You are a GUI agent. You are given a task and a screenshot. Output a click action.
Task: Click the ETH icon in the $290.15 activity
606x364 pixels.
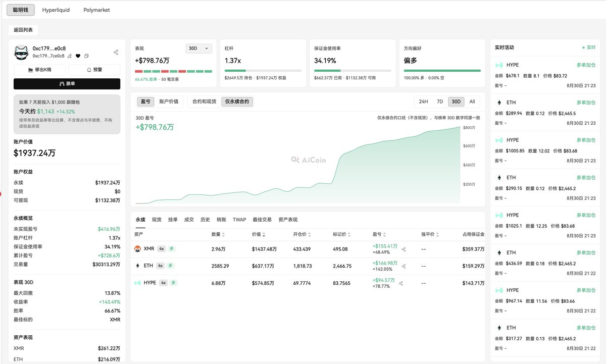pos(499,178)
